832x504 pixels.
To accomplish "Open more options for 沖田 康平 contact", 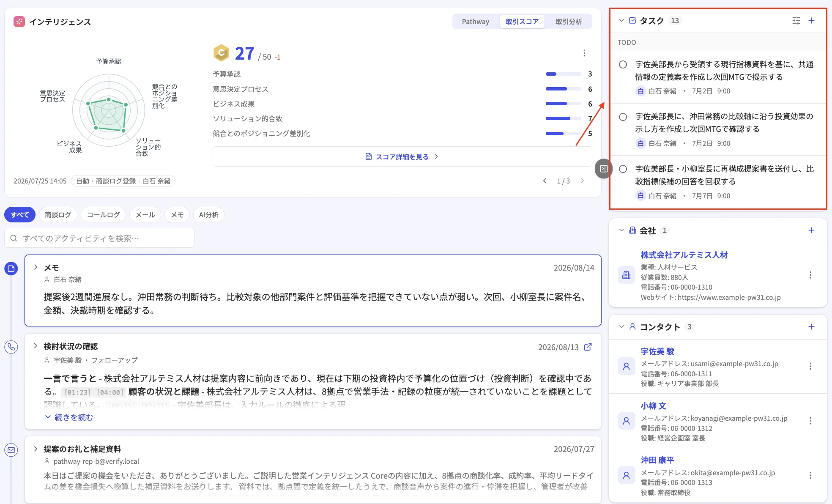I will (810, 476).
